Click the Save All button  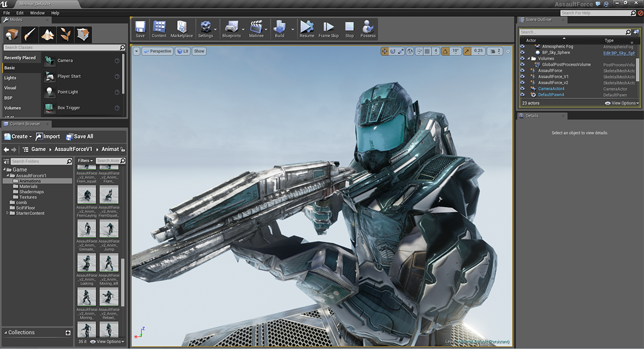click(80, 137)
